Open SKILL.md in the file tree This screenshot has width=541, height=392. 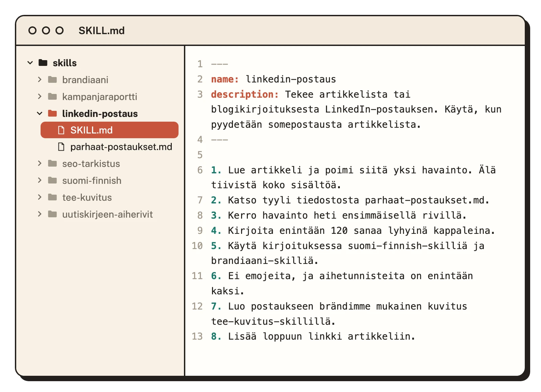pos(110,130)
